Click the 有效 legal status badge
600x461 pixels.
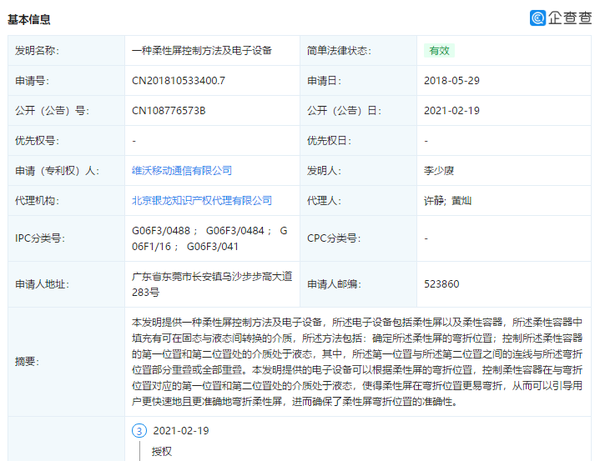(x=439, y=50)
